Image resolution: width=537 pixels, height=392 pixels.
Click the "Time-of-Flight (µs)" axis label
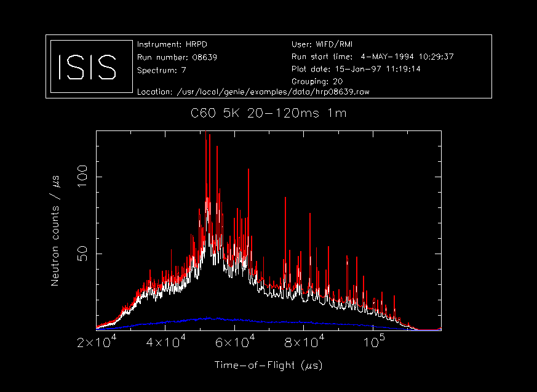click(268, 366)
